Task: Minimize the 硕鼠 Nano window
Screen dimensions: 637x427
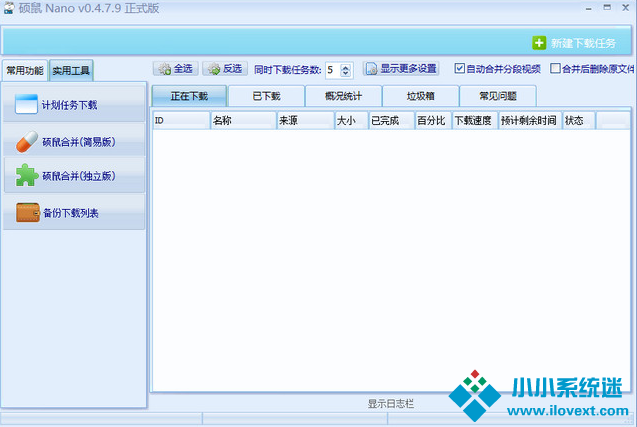Action: tap(588, 8)
